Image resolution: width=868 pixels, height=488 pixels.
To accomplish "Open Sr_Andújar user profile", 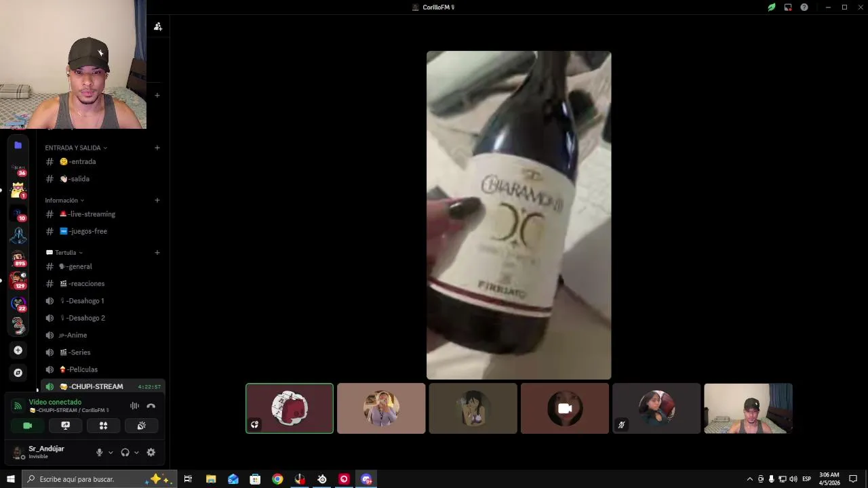I will click(x=46, y=452).
